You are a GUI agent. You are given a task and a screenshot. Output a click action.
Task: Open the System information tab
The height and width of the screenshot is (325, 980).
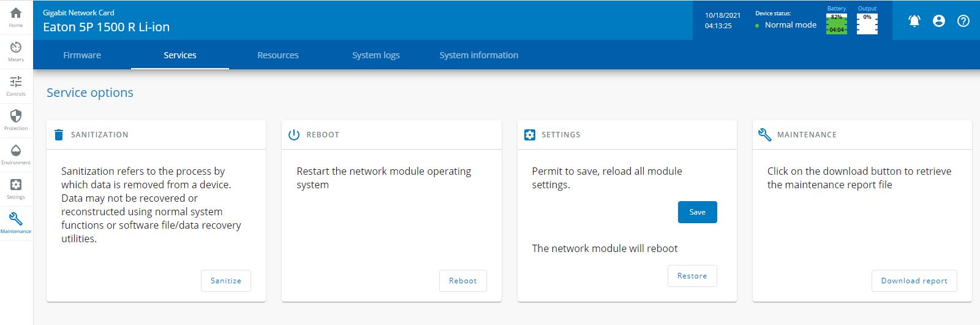(478, 55)
